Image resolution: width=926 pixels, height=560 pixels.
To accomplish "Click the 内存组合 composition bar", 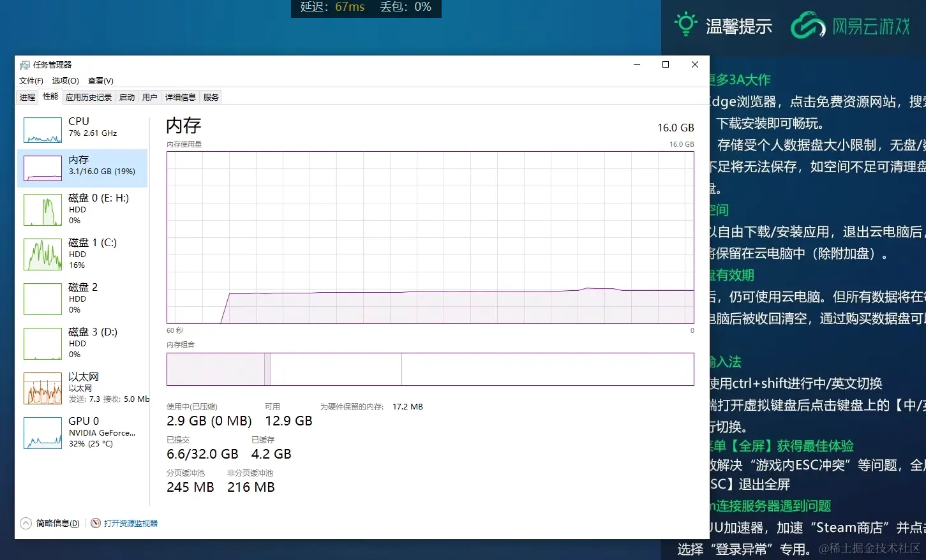I will 430,369.
